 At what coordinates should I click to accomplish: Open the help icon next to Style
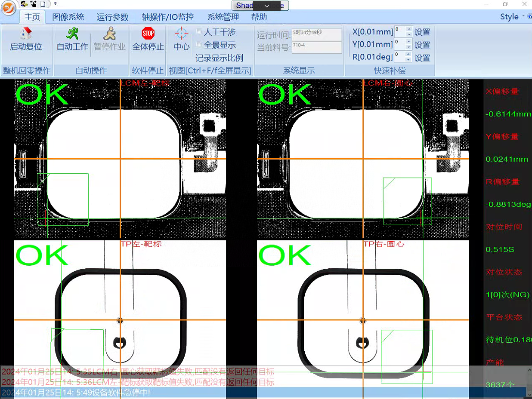529,16
